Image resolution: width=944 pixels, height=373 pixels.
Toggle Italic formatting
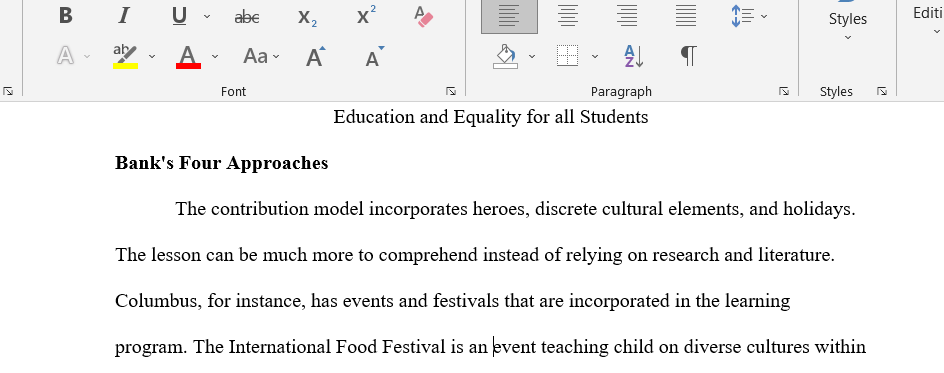(x=123, y=16)
